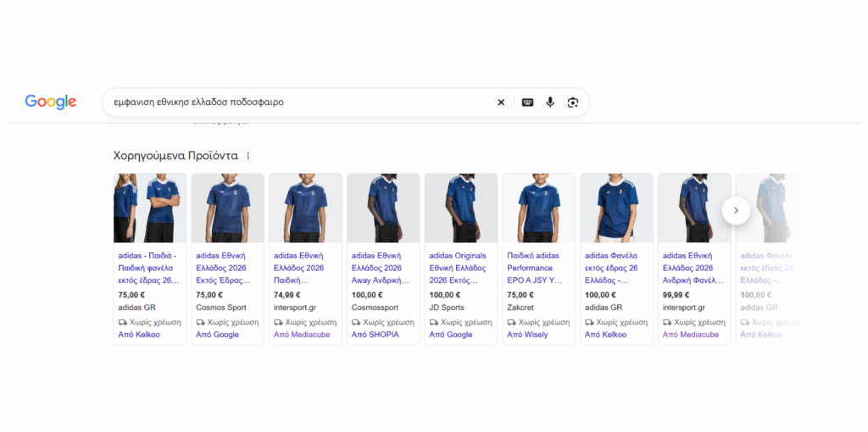
Task: Open Παιδικό adidas Performance EPO link
Action: (x=534, y=269)
